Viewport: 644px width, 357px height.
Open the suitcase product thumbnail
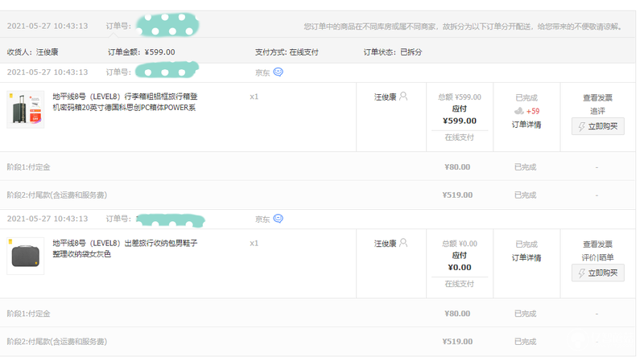[x=26, y=109]
